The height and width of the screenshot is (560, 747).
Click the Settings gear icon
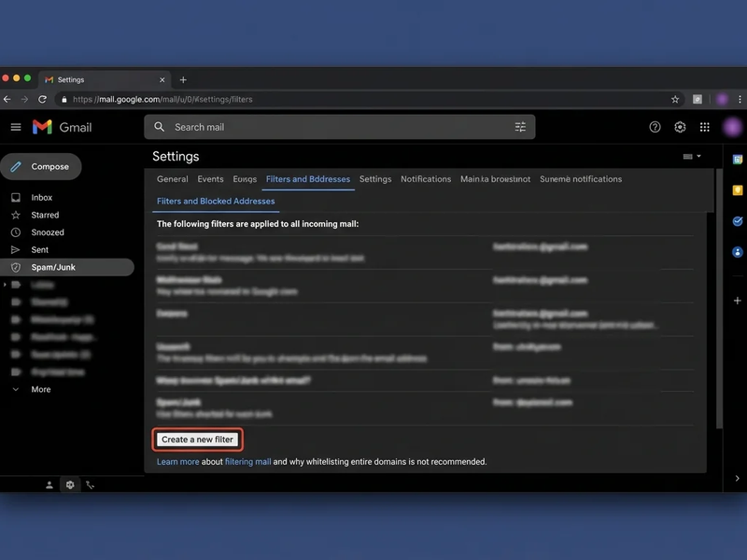[681, 126]
